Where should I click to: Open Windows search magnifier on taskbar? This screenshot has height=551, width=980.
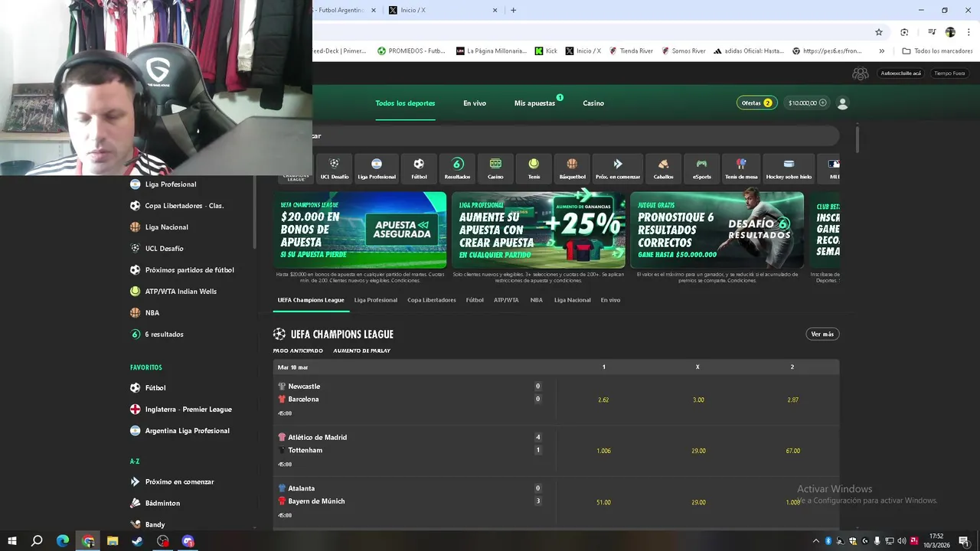(x=37, y=541)
